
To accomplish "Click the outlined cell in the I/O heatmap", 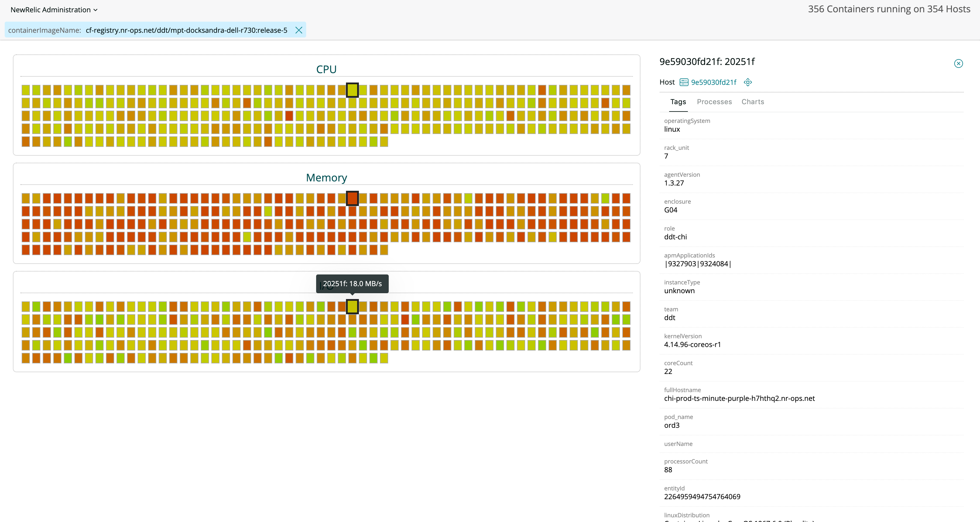I will click(352, 306).
